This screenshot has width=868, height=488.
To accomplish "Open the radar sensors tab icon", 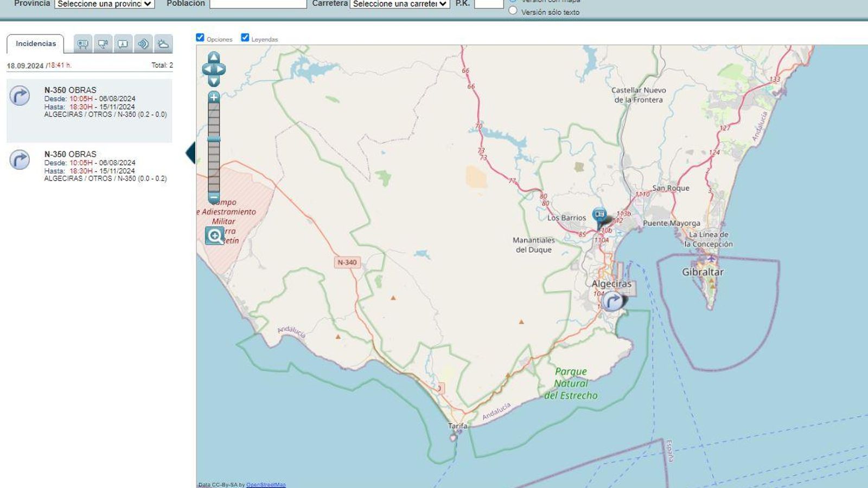I will coord(143,44).
